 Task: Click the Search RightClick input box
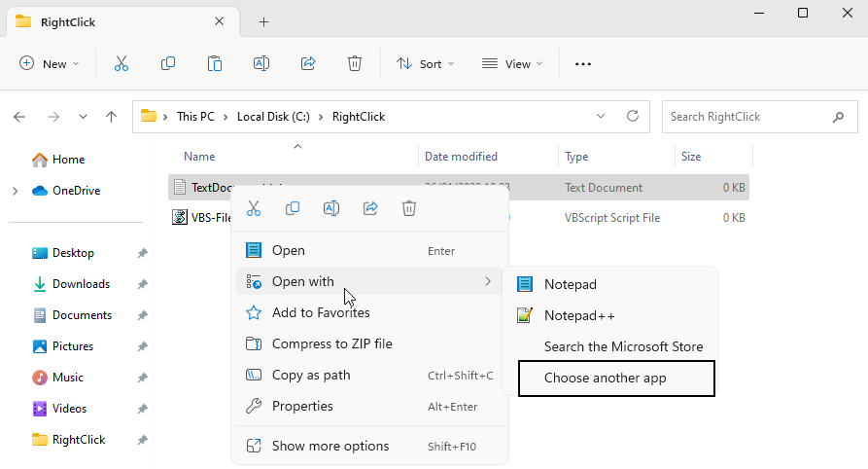click(746, 117)
